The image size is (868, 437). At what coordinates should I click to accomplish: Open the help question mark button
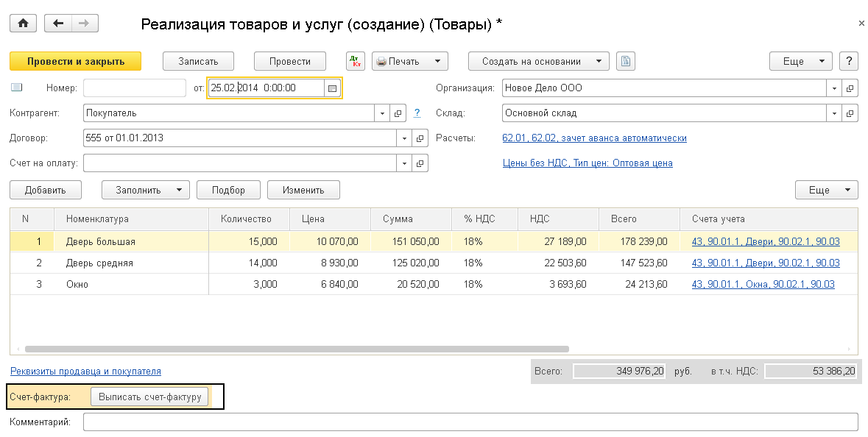click(x=849, y=62)
